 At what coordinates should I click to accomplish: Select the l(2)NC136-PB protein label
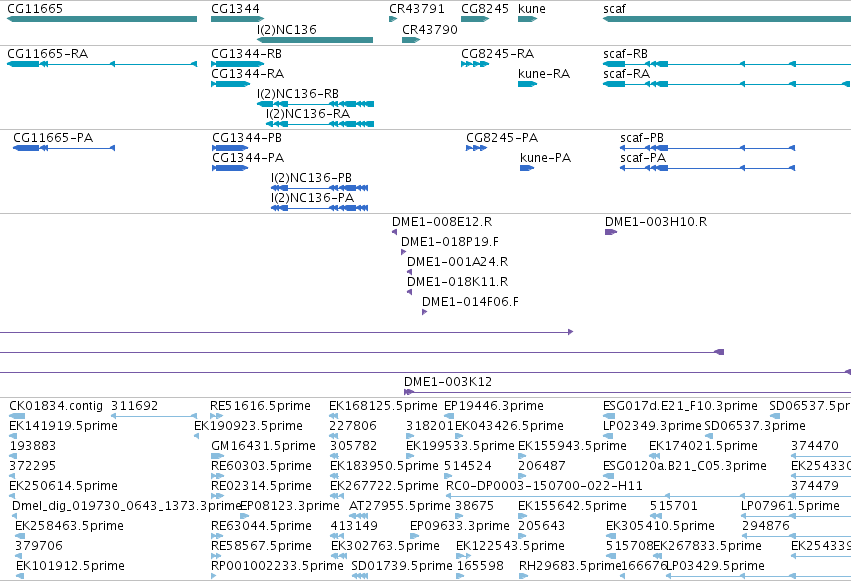click(x=312, y=178)
